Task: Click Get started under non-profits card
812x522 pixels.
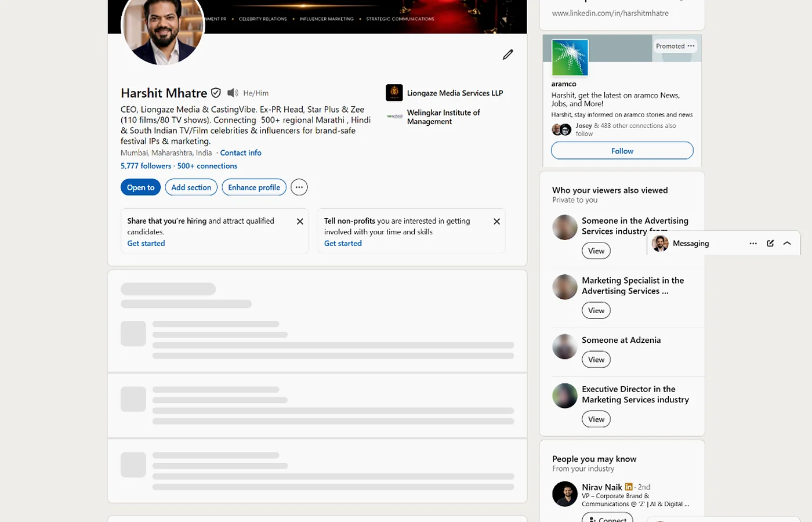Action: click(x=343, y=244)
